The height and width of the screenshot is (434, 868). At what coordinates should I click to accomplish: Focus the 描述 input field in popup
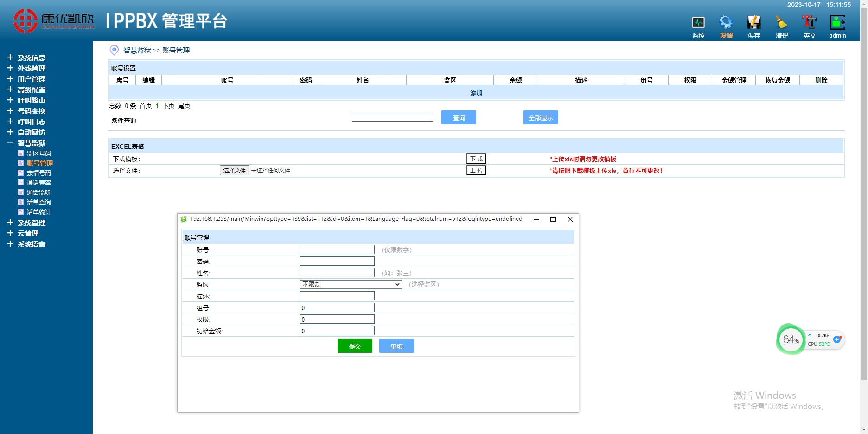coord(337,296)
